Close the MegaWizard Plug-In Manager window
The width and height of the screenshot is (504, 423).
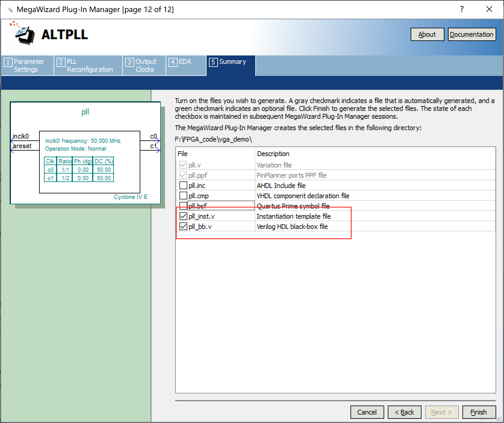489,9
